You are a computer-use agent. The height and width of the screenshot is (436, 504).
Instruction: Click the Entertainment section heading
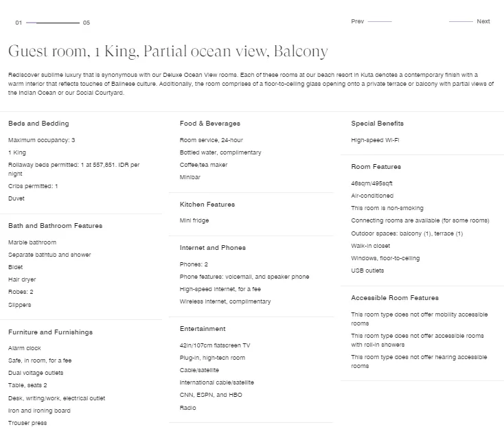pos(203,329)
